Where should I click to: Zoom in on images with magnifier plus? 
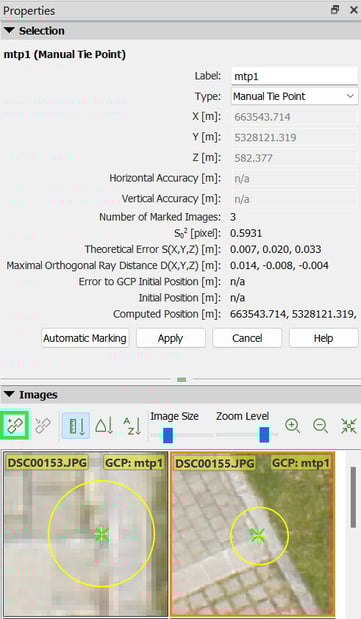292,426
